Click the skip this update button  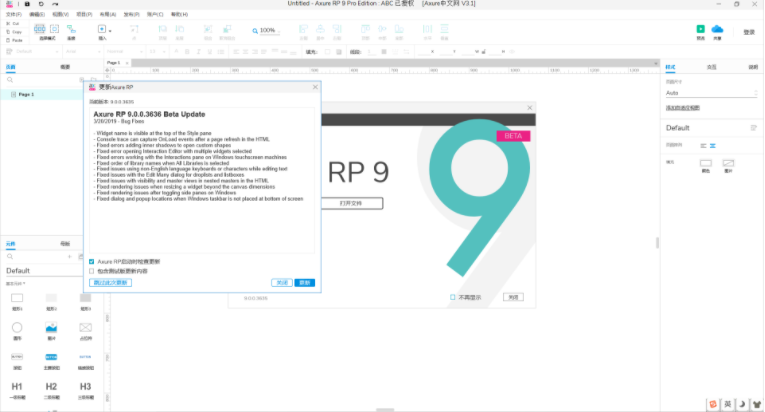(x=111, y=283)
